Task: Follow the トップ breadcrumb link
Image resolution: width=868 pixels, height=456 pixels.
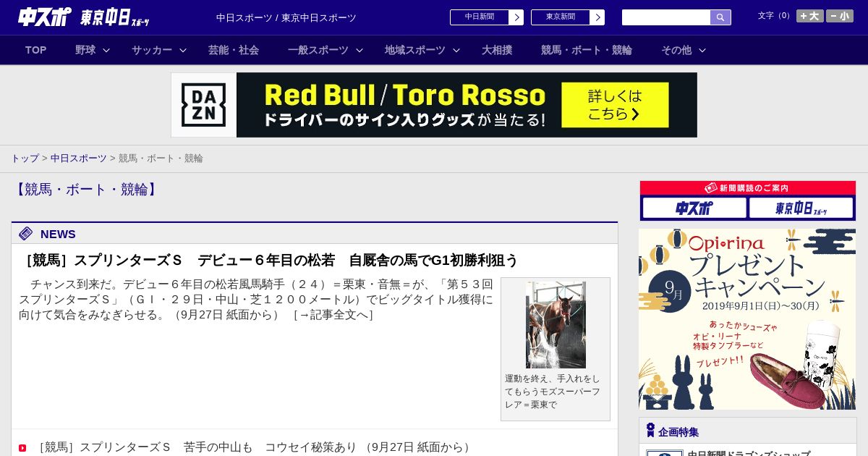Action: 25,158
